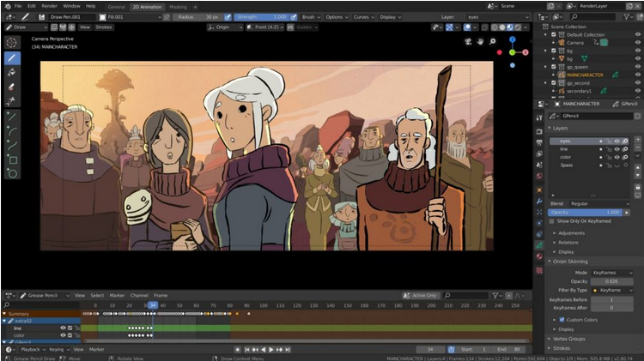Open the Onion Skinning Mode Keyframes dropdown

611,273
